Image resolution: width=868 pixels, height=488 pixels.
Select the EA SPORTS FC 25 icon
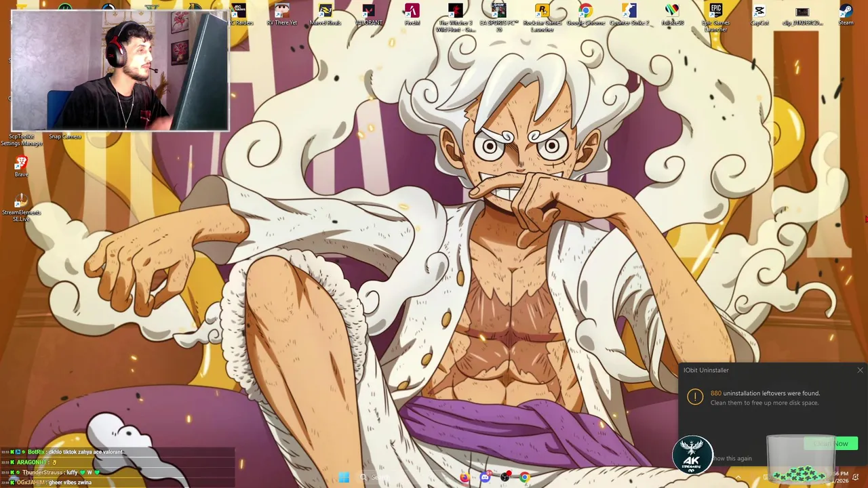click(498, 18)
